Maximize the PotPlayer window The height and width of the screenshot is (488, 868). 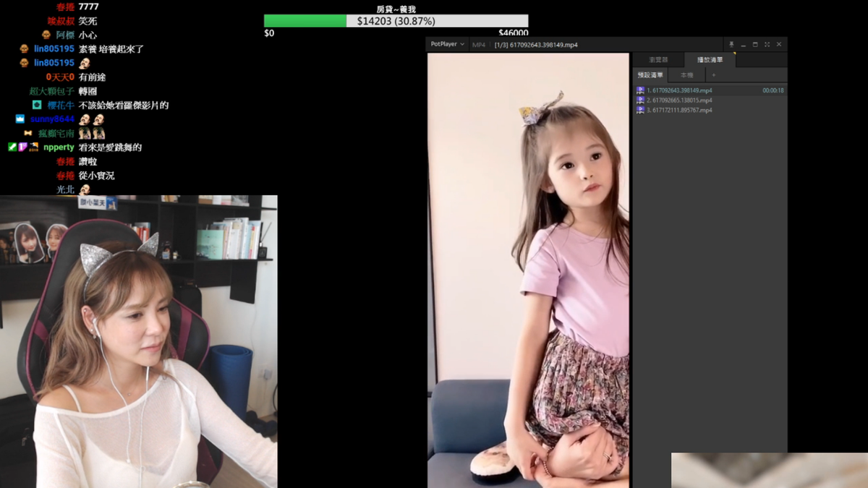point(755,44)
